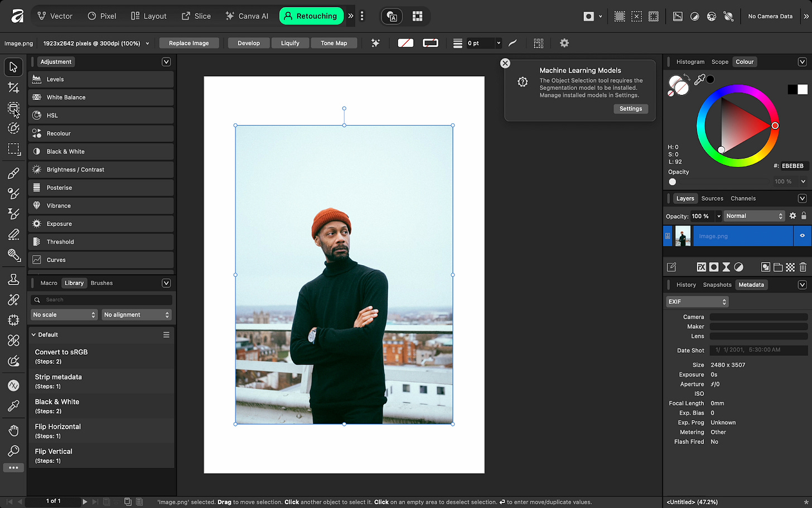The width and height of the screenshot is (812, 508).
Task: Switch to the Channels tab
Action: click(x=743, y=199)
